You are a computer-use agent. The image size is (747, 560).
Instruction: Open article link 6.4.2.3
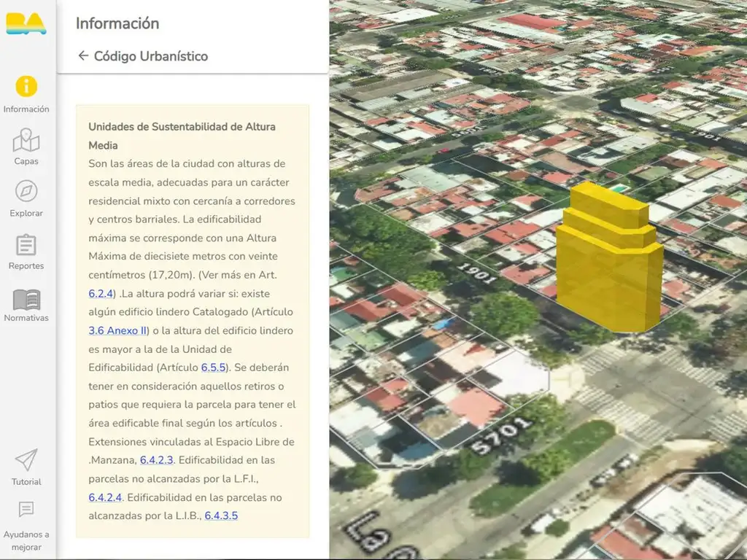click(x=156, y=460)
